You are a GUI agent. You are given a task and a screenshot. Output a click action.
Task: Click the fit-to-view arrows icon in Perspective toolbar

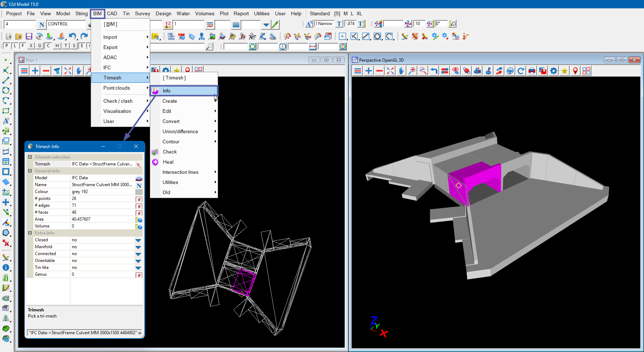tap(390, 71)
